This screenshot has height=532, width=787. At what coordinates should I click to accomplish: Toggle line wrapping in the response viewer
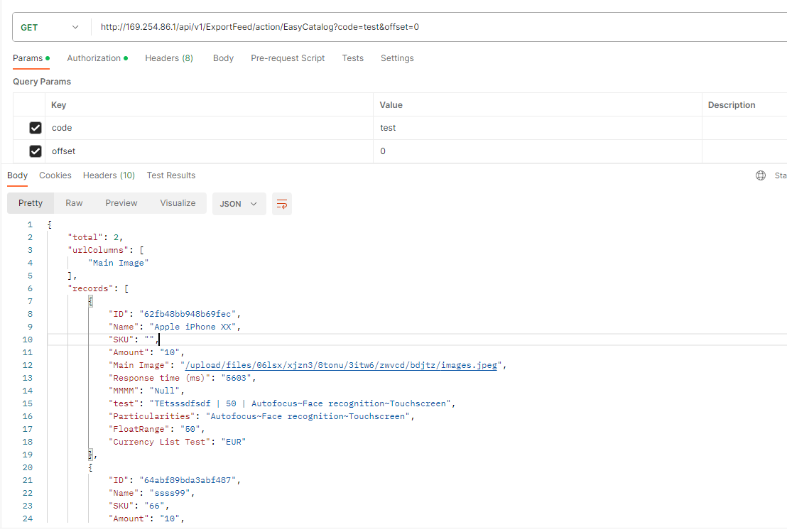[281, 203]
